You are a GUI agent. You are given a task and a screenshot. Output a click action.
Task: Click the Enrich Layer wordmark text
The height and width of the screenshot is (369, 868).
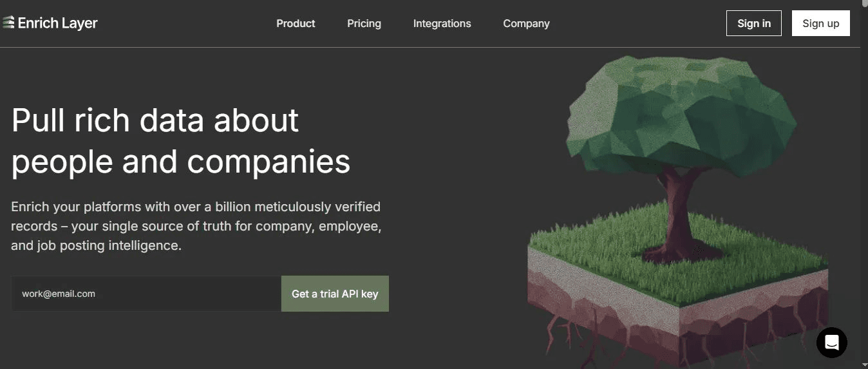click(58, 23)
